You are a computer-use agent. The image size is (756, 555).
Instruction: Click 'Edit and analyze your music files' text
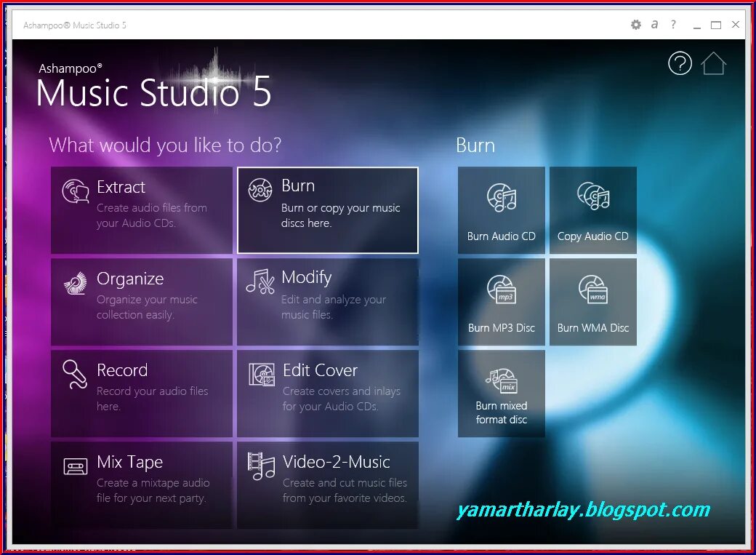click(333, 307)
